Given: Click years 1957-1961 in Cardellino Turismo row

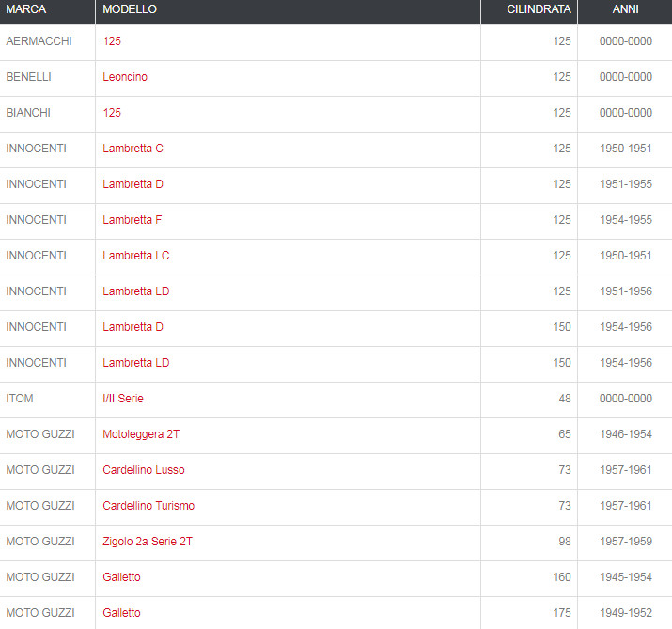Looking at the screenshot, I should point(626,506).
